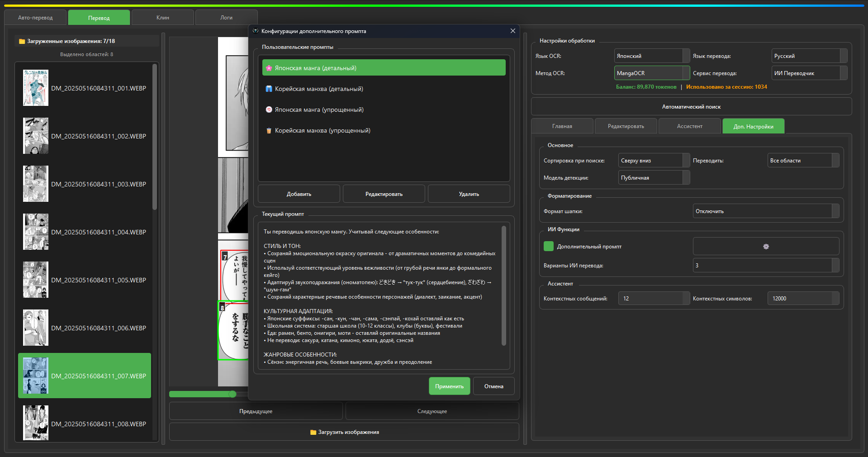868x457 pixels.
Task: Click the Корейская манхва (детальный) preset icon
Action: 269,89
